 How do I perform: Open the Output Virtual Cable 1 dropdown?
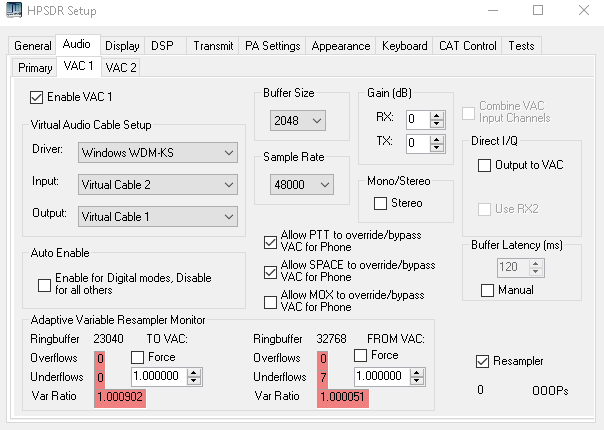[157, 216]
